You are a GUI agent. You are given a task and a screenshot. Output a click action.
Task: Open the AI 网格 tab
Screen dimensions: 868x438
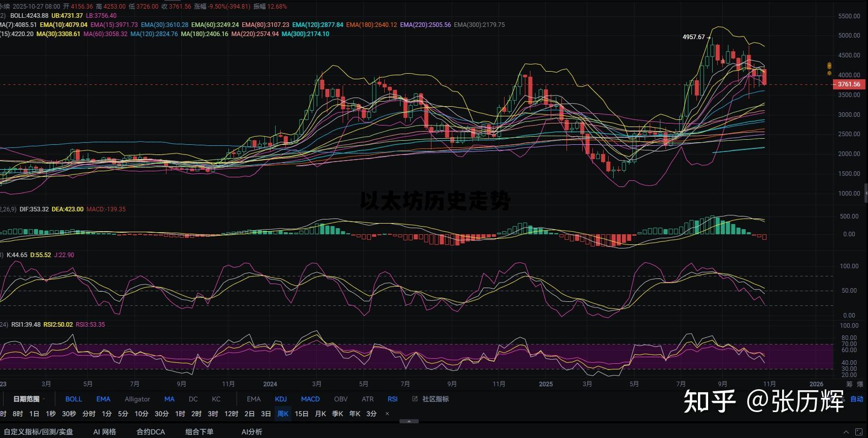105,431
